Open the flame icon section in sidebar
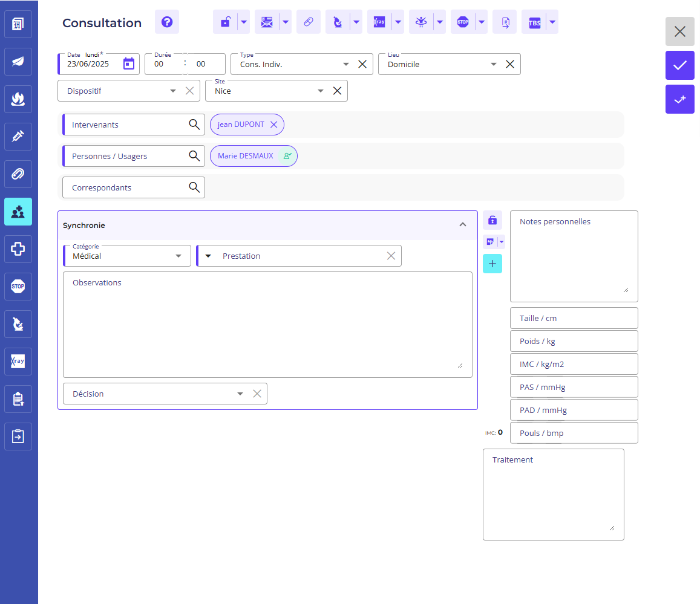This screenshot has height=604, width=700. click(18, 99)
